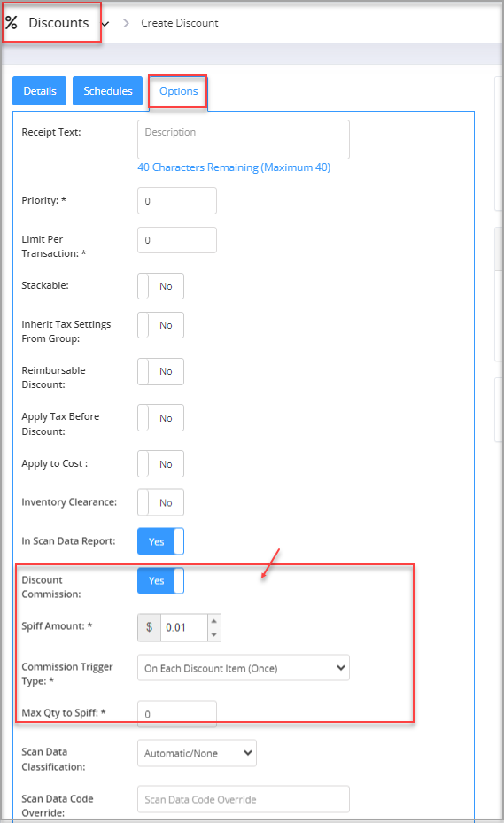The width and height of the screenshot is (504, 823).
Task: Decrease Spiff Amount with down arrow
Action: click(213, 634)
